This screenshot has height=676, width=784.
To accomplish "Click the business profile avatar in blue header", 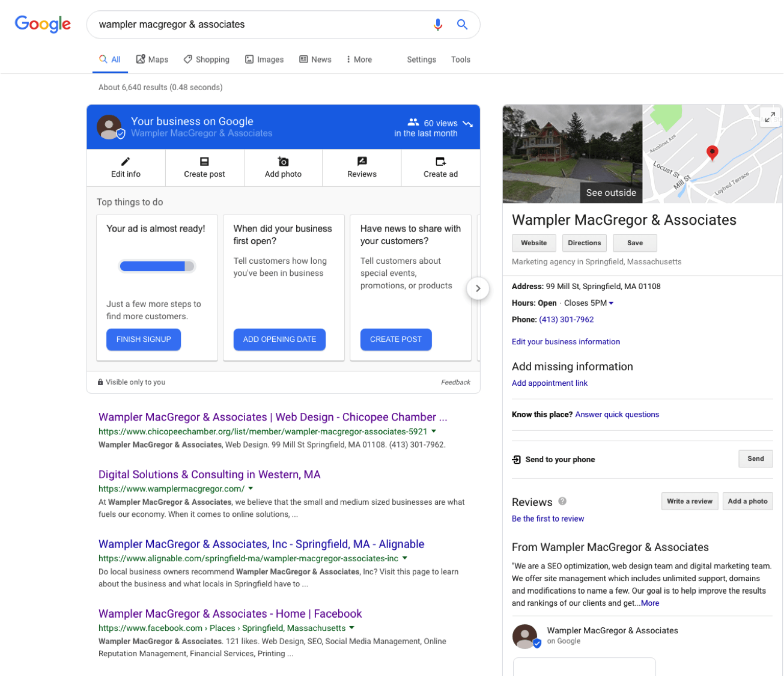I will click(110, 127).
